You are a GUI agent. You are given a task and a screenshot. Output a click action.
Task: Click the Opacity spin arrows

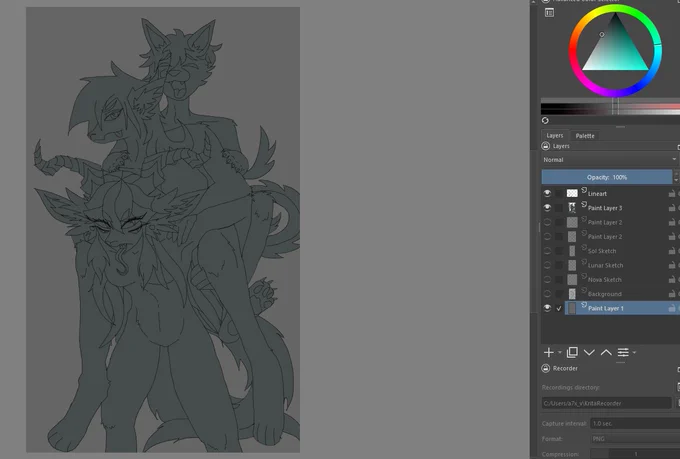[676, 177]
